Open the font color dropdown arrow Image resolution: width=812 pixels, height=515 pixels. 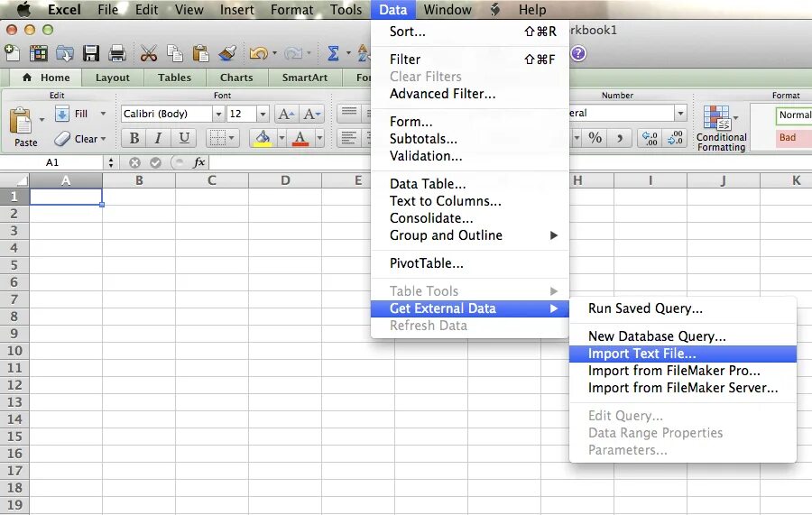(x=319, y=138)
